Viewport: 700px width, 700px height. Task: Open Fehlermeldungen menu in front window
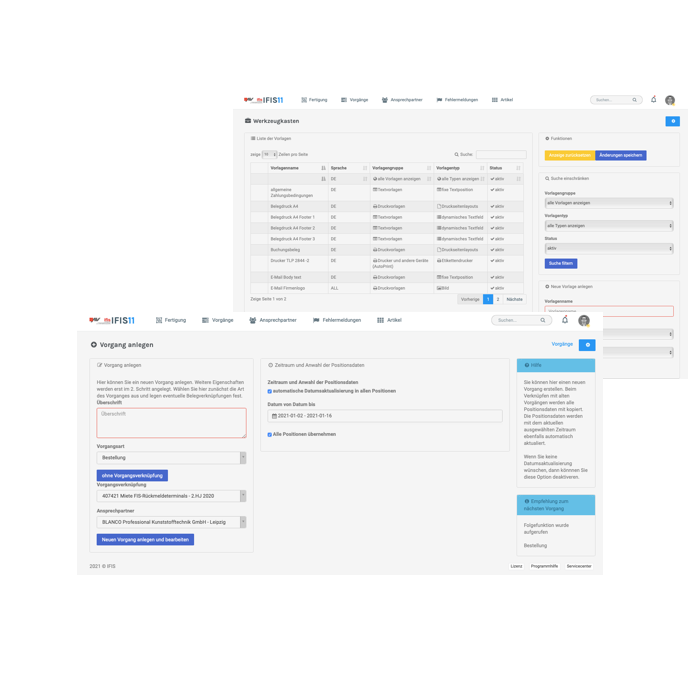pyautogui.click(x=336, y=320)
